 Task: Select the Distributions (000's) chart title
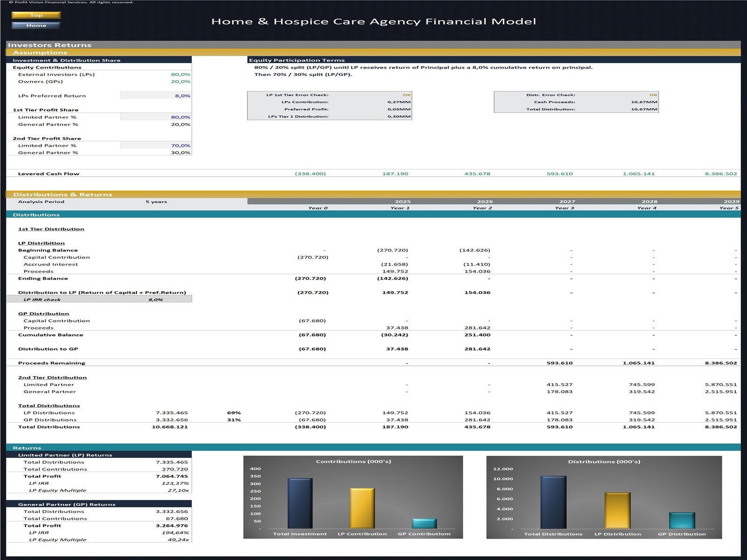604,462
